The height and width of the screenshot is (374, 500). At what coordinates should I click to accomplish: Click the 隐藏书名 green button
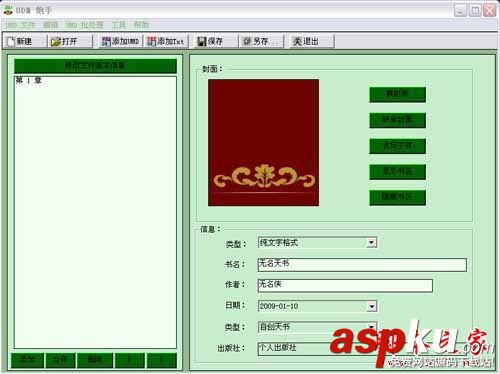pyautogui.click(x=397, y=197)
